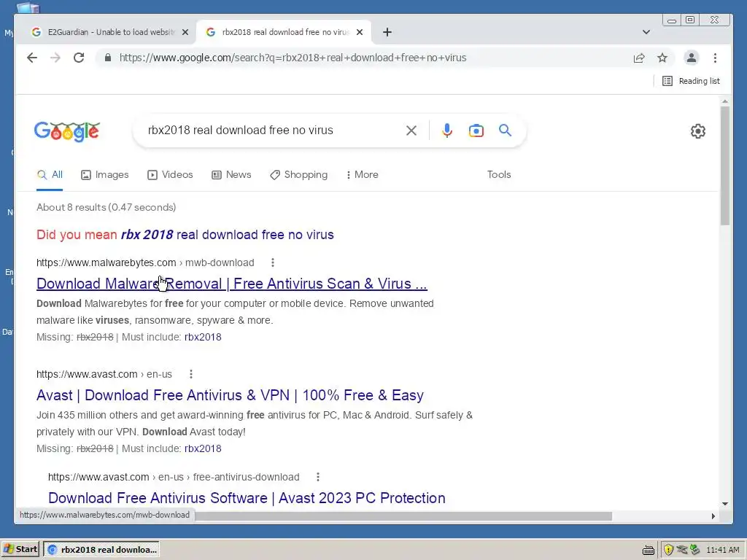Click the vertical scrollbar thumb

pyautogui.click(x=724, y=166)
